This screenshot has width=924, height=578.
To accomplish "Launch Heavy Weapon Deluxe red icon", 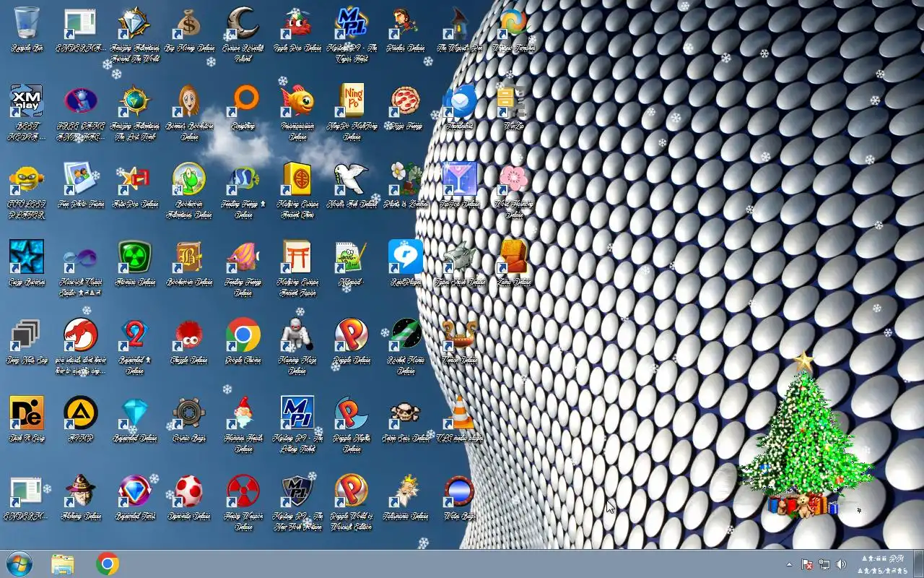I will [243, 491].
